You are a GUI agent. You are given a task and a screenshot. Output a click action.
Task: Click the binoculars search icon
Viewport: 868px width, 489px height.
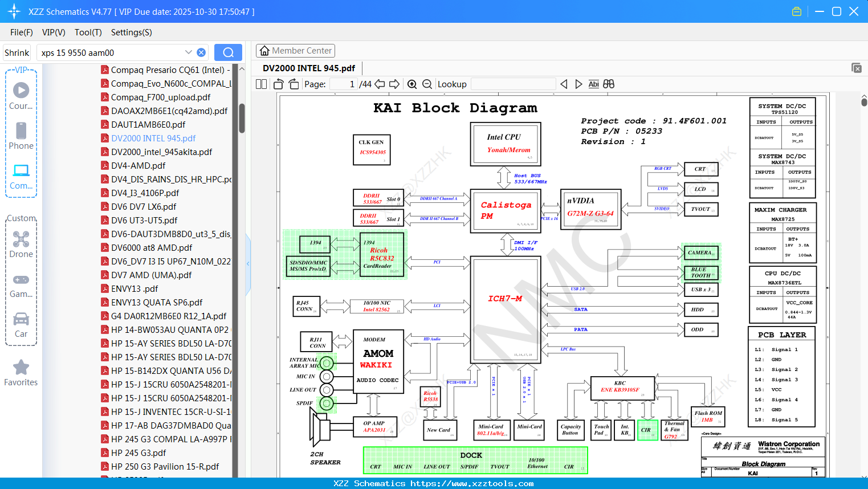pos(609,84)
